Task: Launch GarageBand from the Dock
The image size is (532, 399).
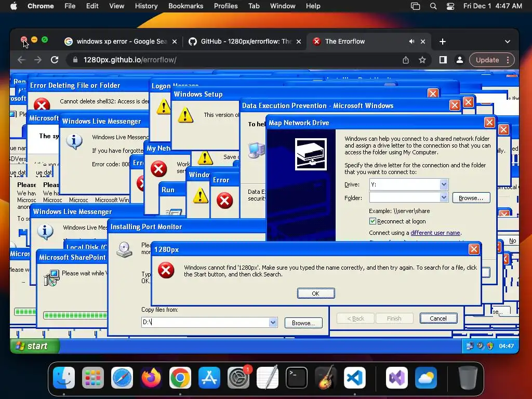Action: (x=326, y=378)
